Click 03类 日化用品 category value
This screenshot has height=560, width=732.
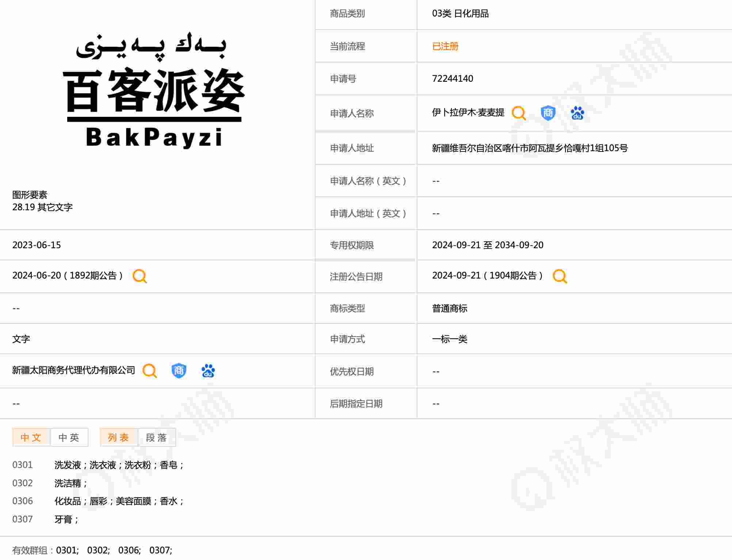pos(460,14)
